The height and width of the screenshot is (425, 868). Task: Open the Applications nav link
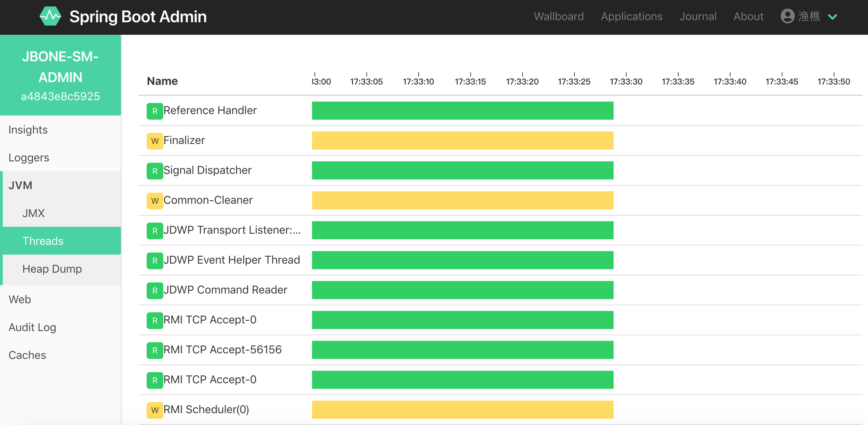[x=631, y=16]
